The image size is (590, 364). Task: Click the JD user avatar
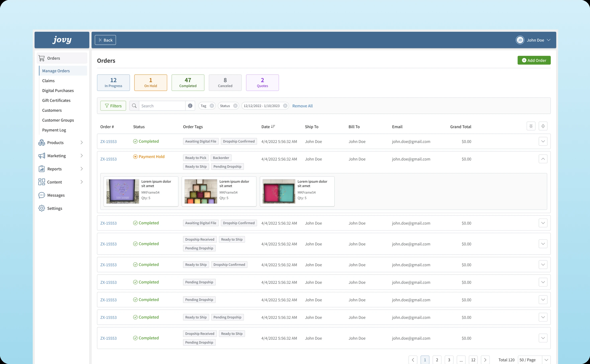(520, 40)
